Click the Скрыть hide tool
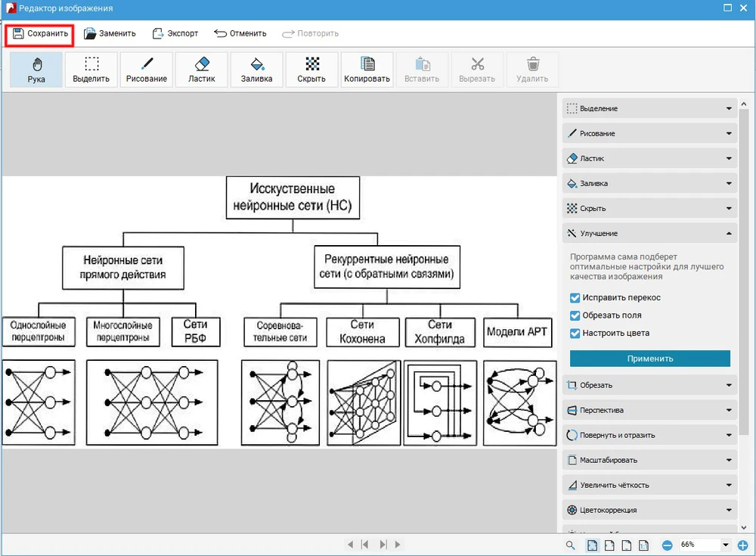The width and height of the screenshot is (756, 556). pyautogui.click(x=312, y=70)
